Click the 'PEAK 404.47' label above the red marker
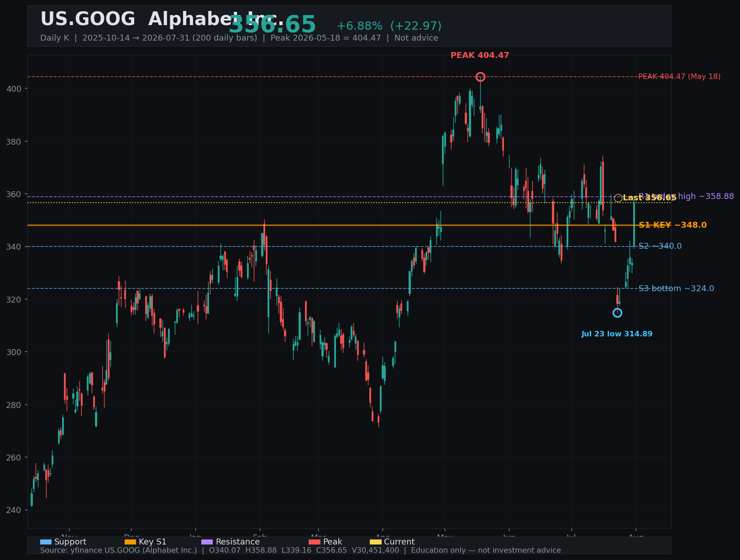This screenshot has width=740, height=560. point(480,55)
